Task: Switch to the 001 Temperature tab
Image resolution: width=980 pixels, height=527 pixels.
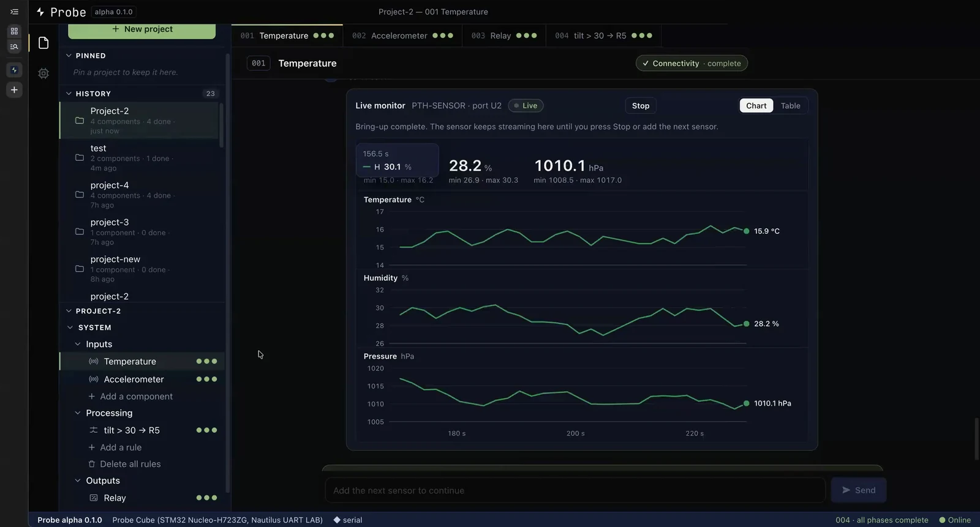Action: (287, 36)
